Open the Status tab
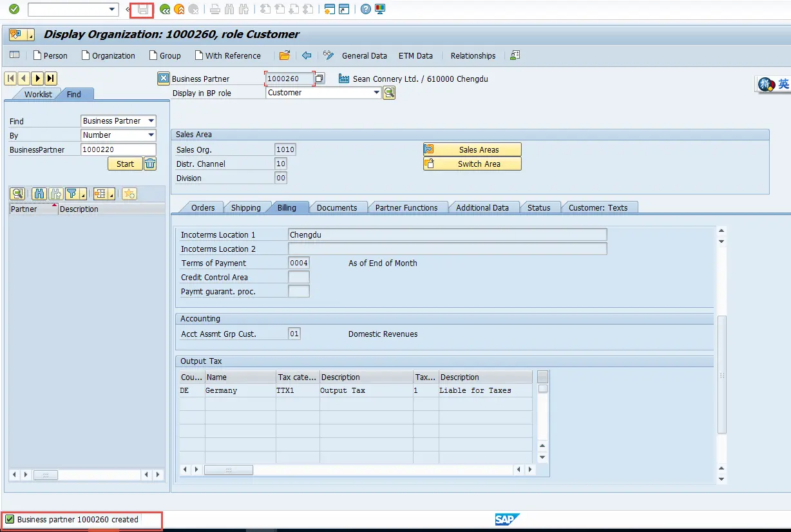 pyautogui.click(x=539, y=207)
